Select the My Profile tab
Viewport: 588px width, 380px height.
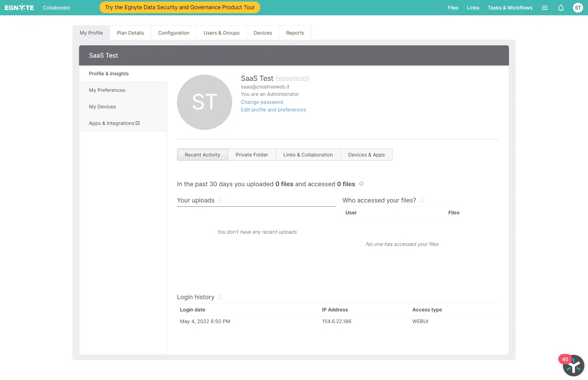click(91, 33)
